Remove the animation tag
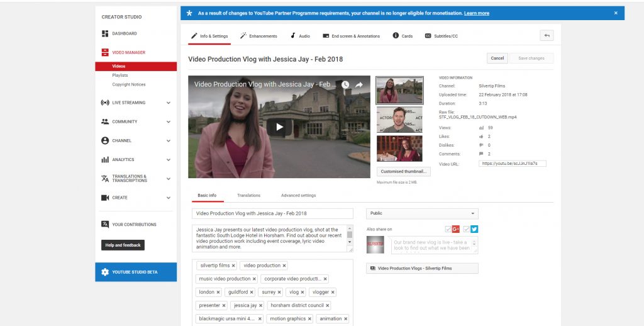 [346, 319]
